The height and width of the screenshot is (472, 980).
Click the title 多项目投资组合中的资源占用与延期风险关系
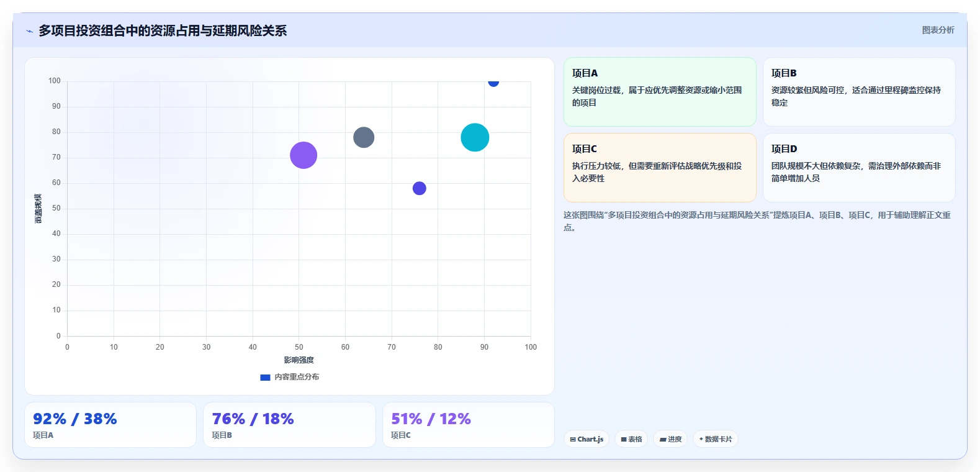(x=163, y=31)
